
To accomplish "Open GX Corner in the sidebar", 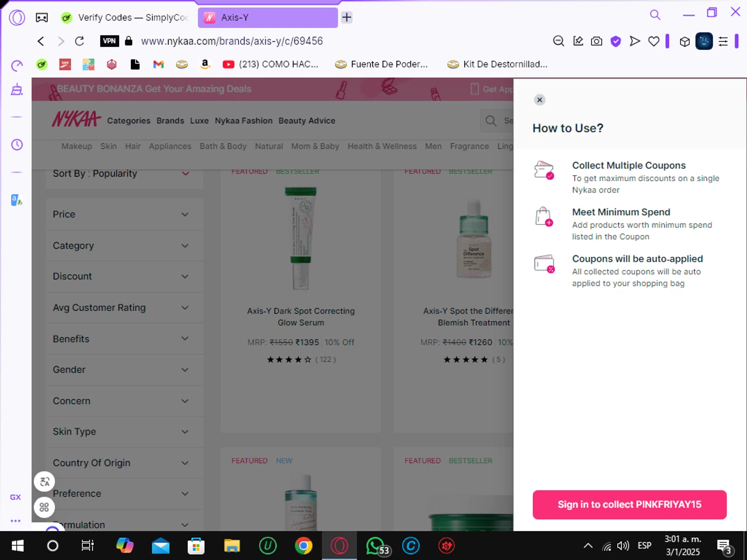I will click(15, 497).
